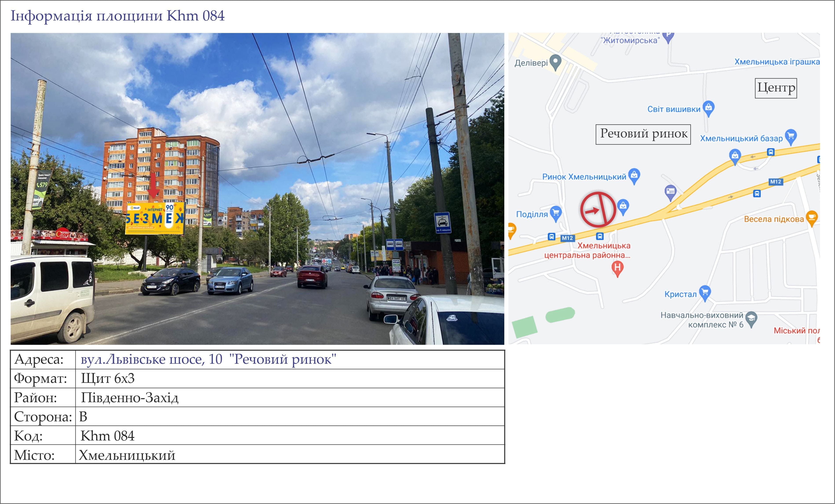835x504 pixels.
Task: Click the Код: row label
Action: [28, 436]
